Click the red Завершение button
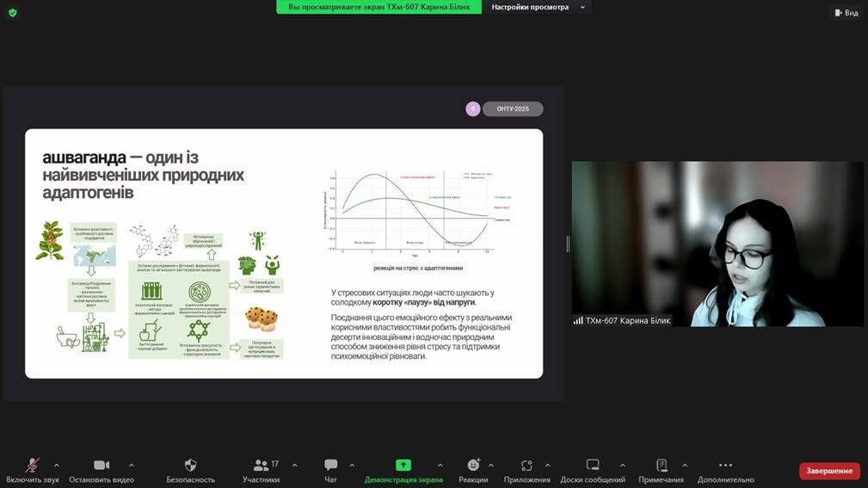 829,471
